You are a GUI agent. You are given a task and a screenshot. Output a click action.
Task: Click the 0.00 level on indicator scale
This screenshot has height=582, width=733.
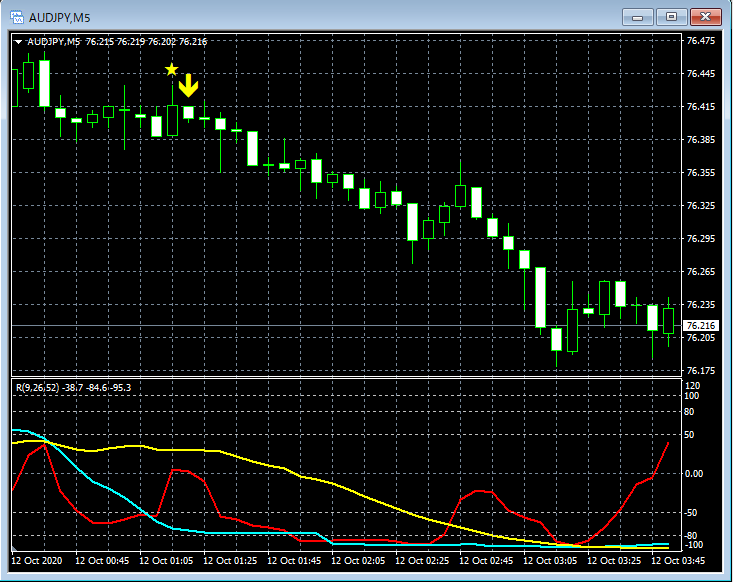pyautogui.click(x=694, y=473)
